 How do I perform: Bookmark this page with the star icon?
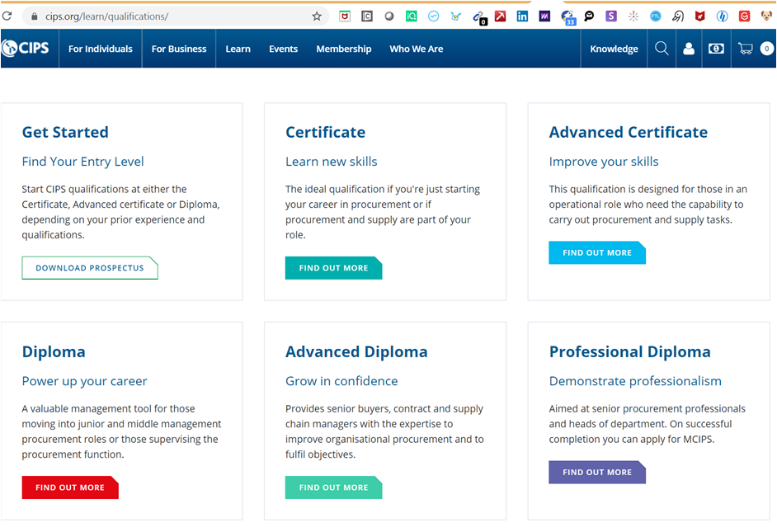click(317, 16)
